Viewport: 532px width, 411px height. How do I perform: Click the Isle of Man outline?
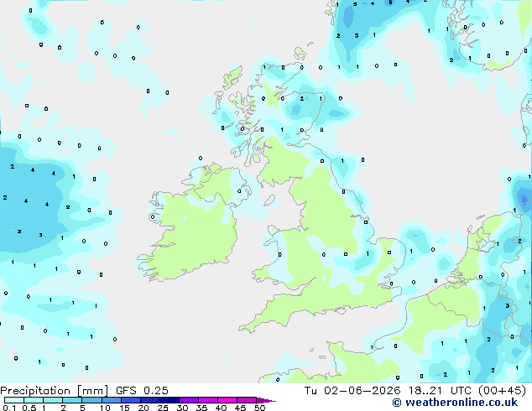pos(269,200)
